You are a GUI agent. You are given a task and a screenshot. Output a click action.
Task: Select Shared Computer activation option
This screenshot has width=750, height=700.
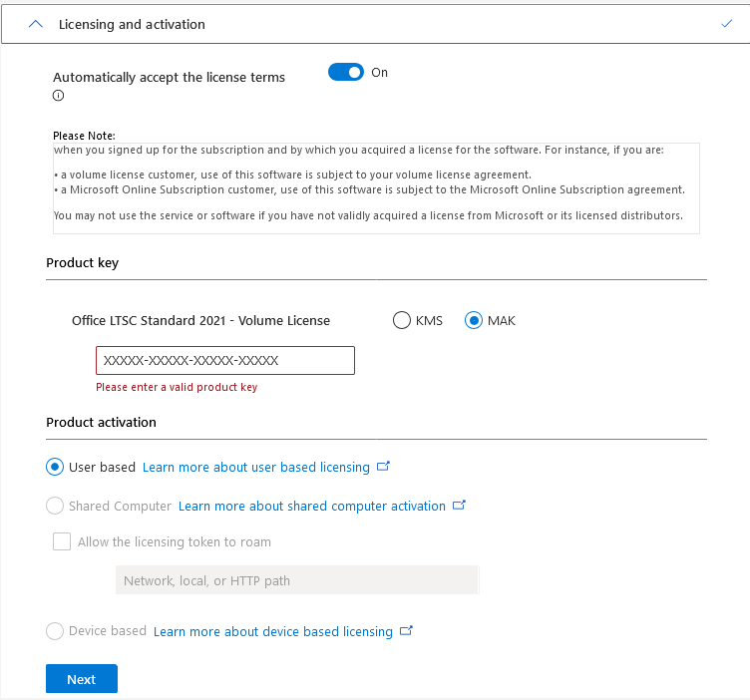[x=55, y=506]
